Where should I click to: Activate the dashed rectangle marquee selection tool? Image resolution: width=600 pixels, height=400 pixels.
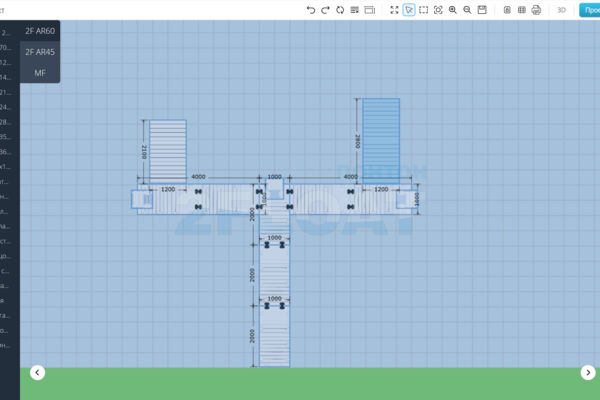click(424, 10)
